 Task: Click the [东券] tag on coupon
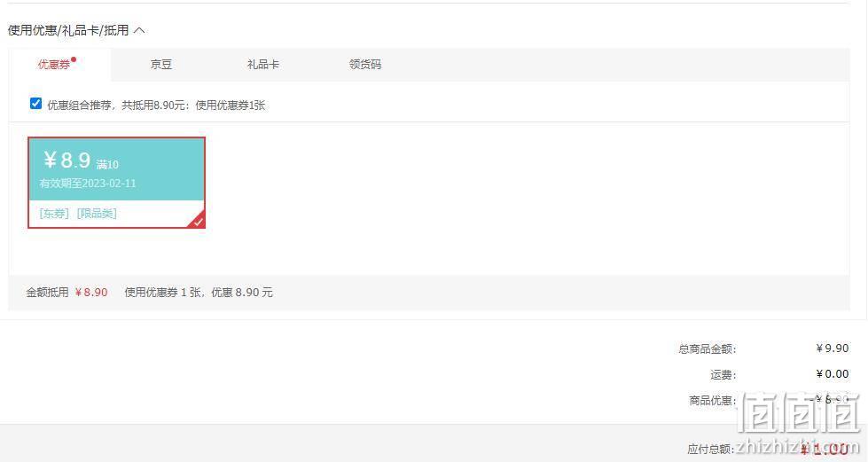click(54, 214)
